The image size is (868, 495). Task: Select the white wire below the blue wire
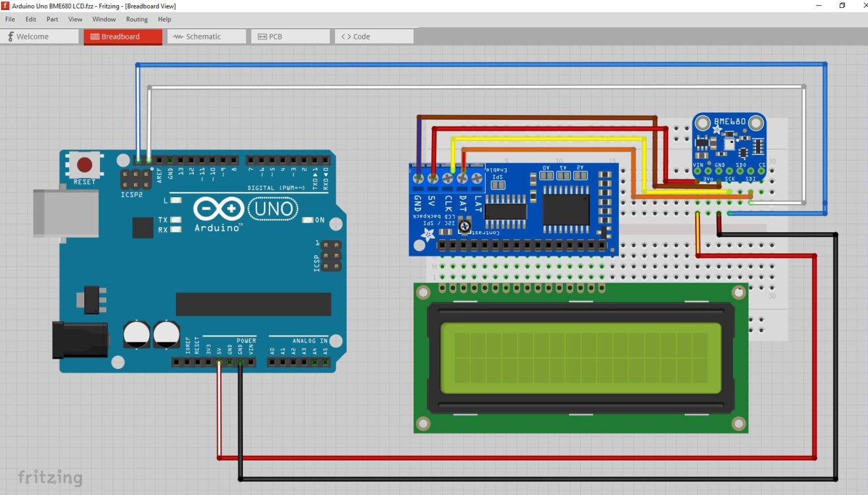pos(476,87)
